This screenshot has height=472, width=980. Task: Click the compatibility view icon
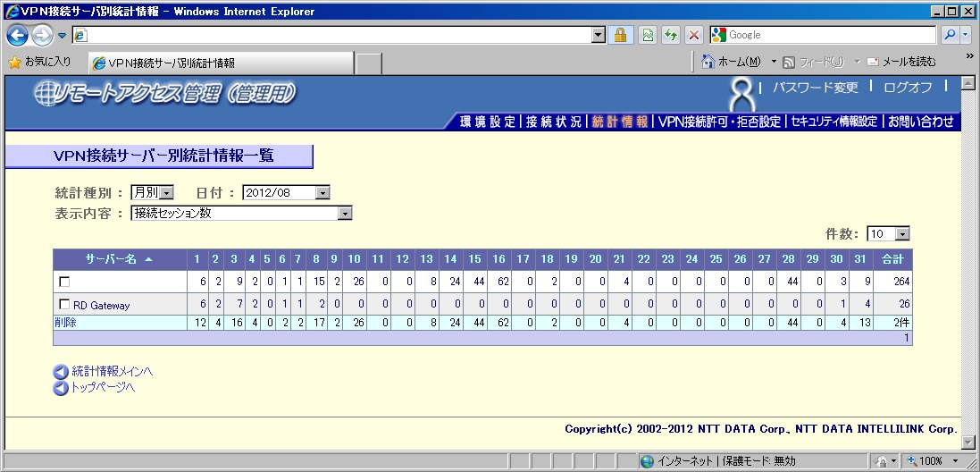pyautogui.click(x=649, y=35)
